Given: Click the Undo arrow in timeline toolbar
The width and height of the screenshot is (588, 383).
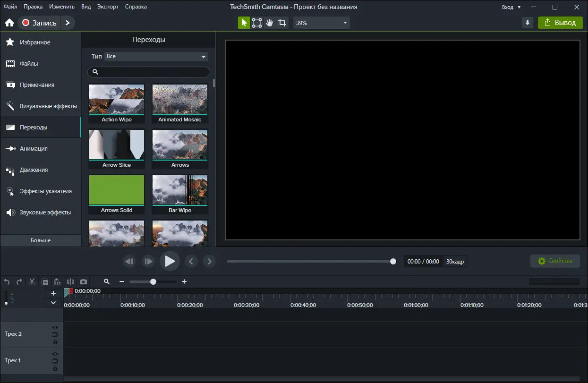Looking at the screenshot, I should click(7, 282).
